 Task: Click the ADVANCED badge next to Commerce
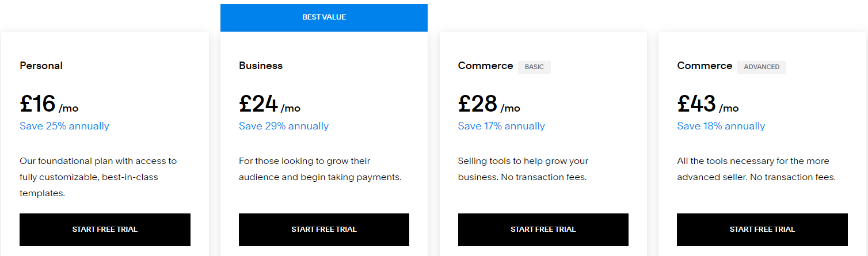point(762,67)
